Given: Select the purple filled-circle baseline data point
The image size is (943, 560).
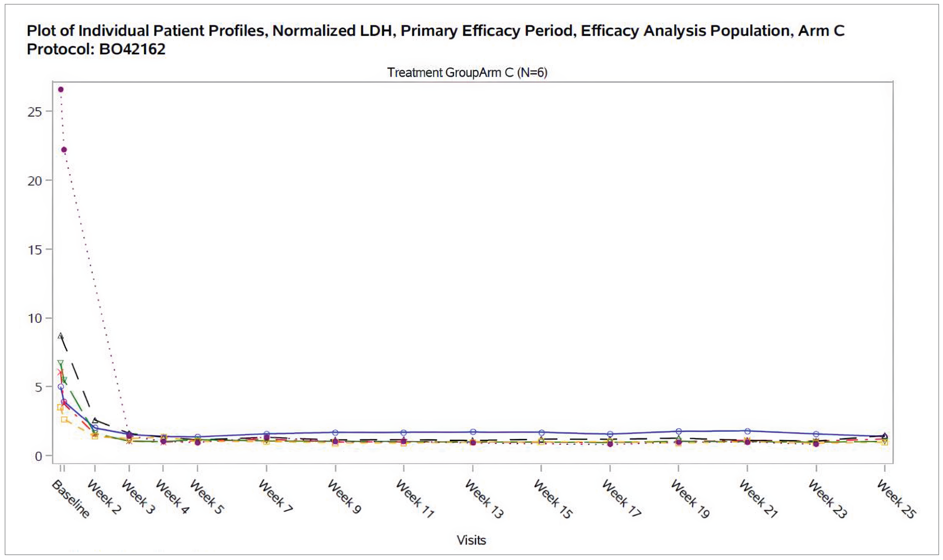Looking at the screenshot, I should click(x=61, y=89).
